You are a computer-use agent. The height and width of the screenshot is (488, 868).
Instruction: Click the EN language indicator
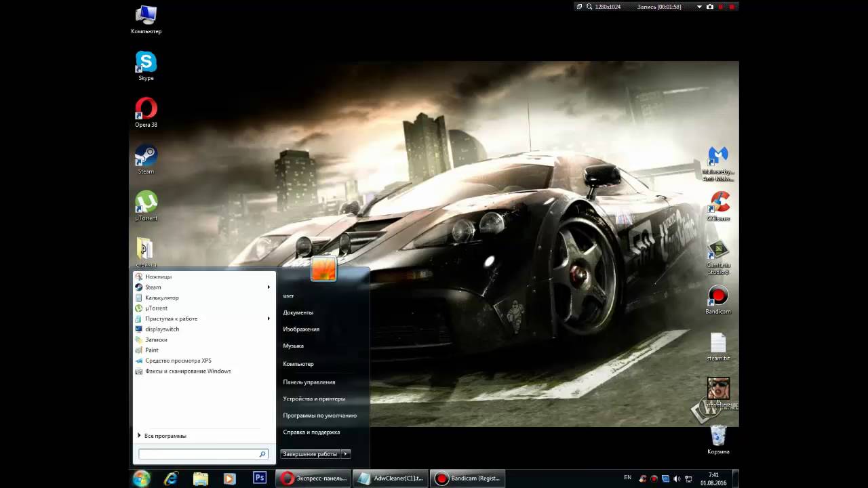click(627, 478)
